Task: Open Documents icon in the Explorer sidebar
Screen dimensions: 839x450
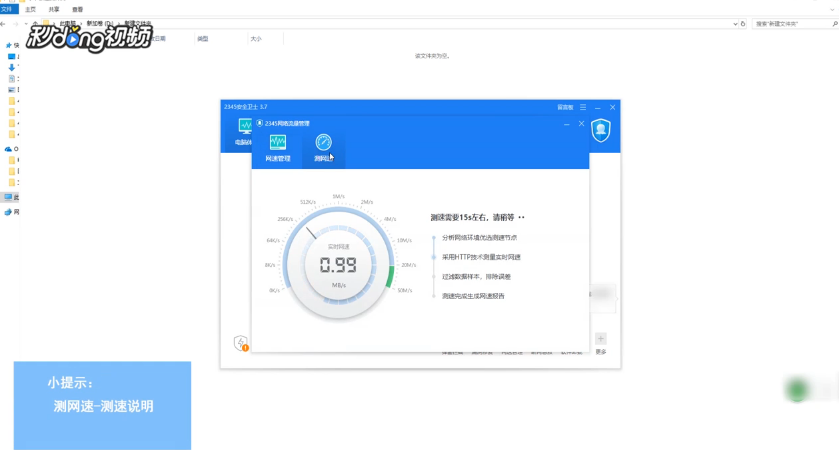Action: coord(11,79)
